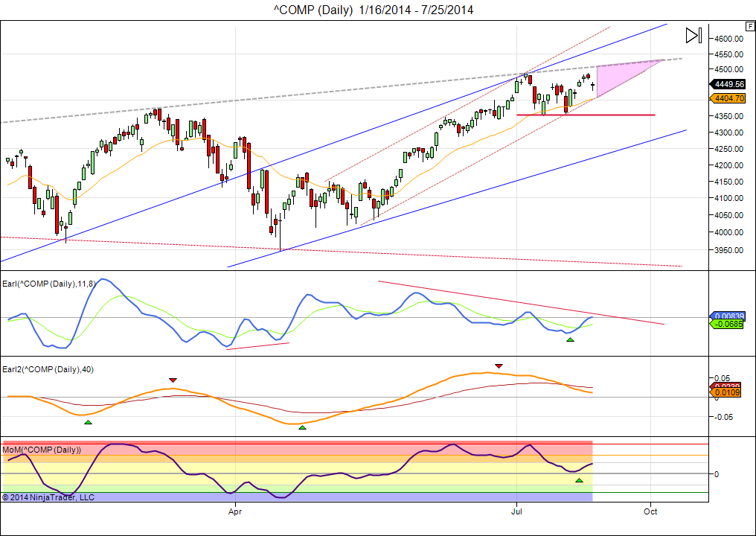Viewport: 756px width, 536px height.
Task: Click the skip-to-latest-bar arrow icon
Action: [x=693, y=35]
